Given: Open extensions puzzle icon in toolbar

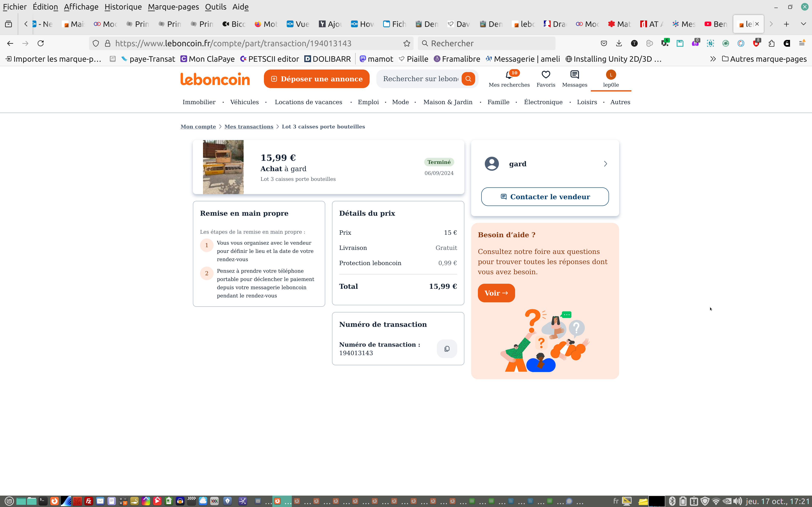Looking at the screenshot, I should pyautogui.click(x=771, y=43).
